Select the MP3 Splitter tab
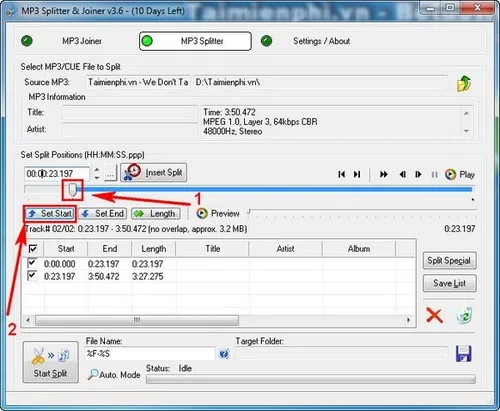The height and width of the screenshot is (411, 500). tap(195, 41)
